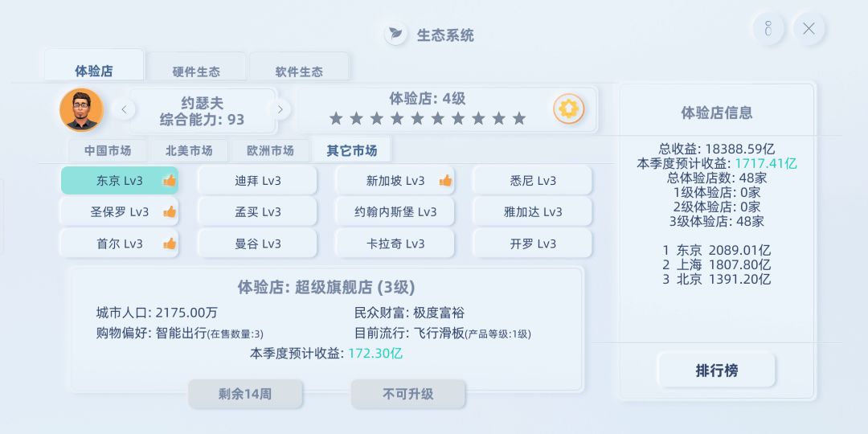
Task: Click thumbs-up icon on 首尔 store
Action: click(x=170, y=244)
